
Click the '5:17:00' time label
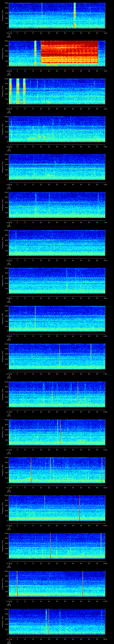pyautogui.click(x=9, y=639)
